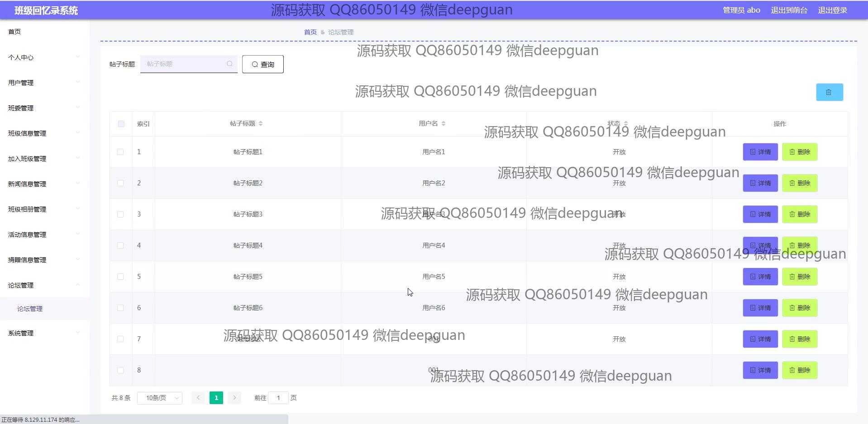Click the search magnifier icon in 帖子标题 field
868x424 pixels.
click(229, 64)
